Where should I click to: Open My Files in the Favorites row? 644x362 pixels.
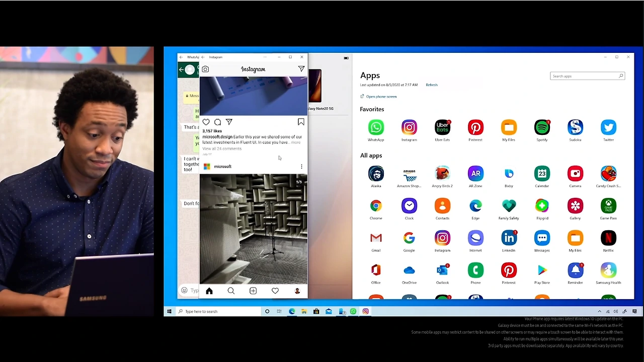[x=509, y=127]
